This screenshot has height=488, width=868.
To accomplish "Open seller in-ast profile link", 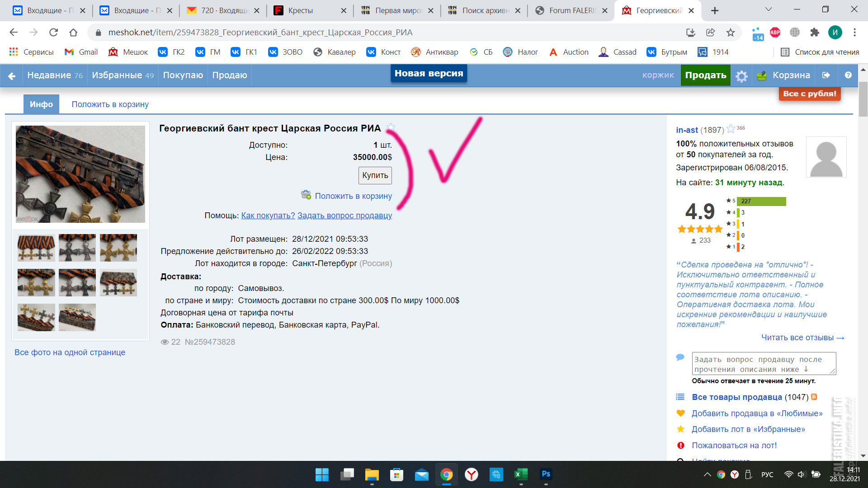I will [687, 130].
